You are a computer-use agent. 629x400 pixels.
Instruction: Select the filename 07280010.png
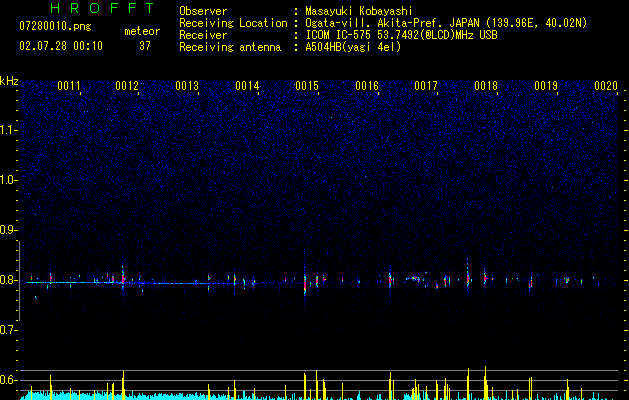click(x=55, y=27)
